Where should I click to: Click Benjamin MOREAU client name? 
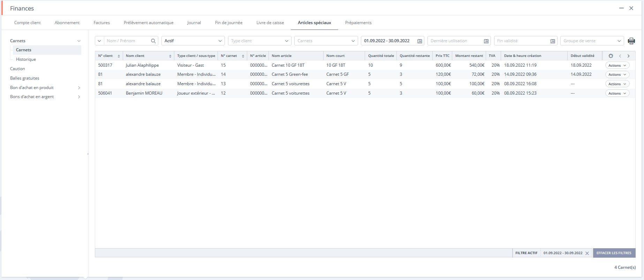[144, 93]
